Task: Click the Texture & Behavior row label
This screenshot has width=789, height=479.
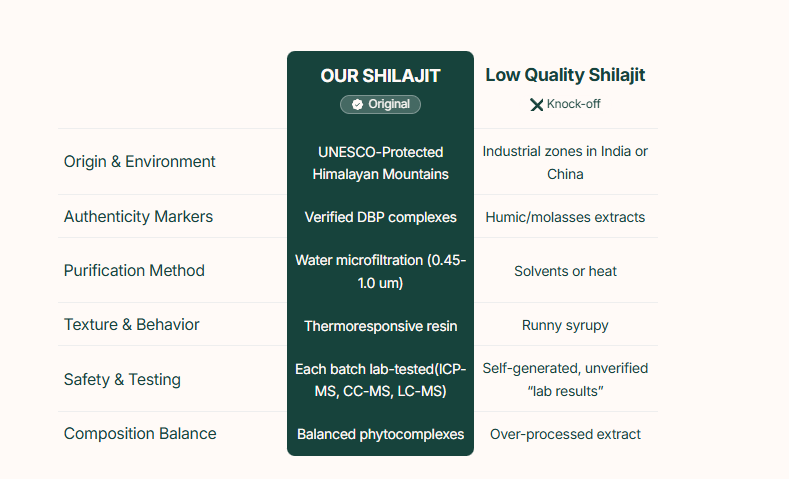Action: [x=132, y=325]
